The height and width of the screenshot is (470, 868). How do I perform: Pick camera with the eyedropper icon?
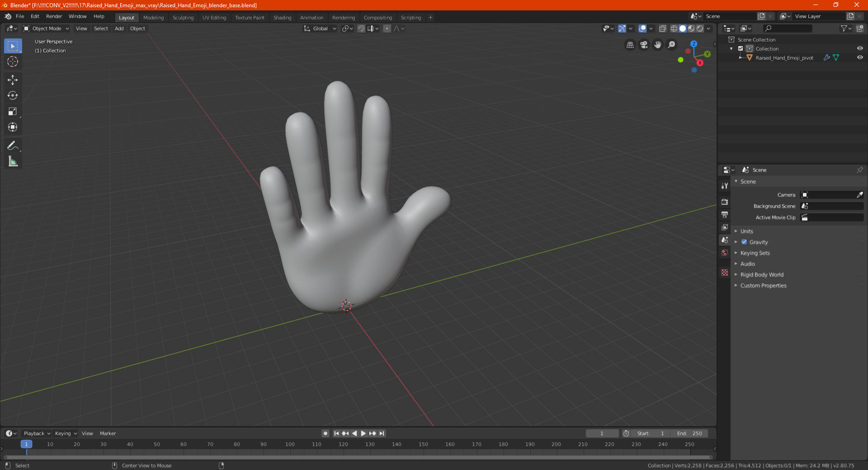(859, 195)
